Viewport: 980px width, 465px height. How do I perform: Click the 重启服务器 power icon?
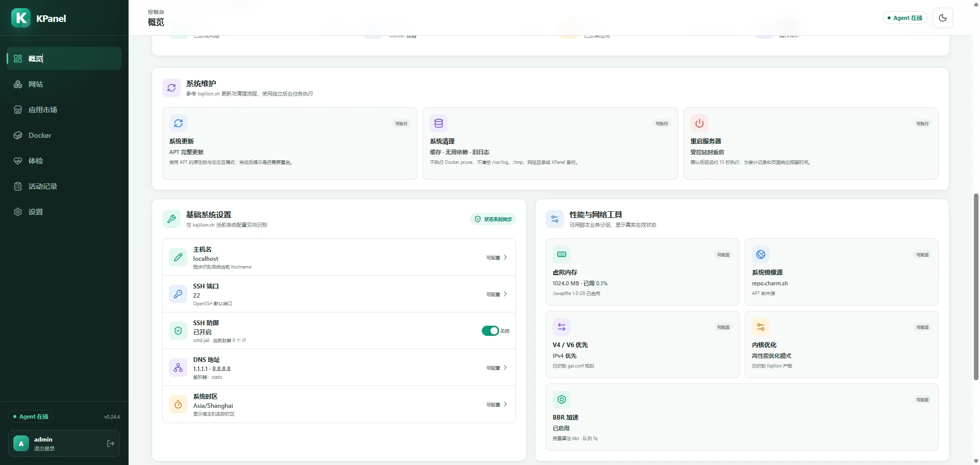tap(699, 123)
